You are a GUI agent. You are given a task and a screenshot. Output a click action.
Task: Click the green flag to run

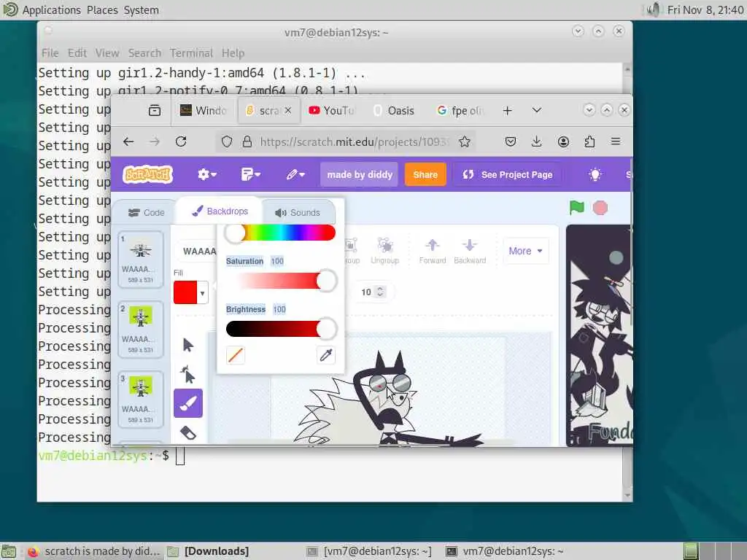click(x=576, y=208)
